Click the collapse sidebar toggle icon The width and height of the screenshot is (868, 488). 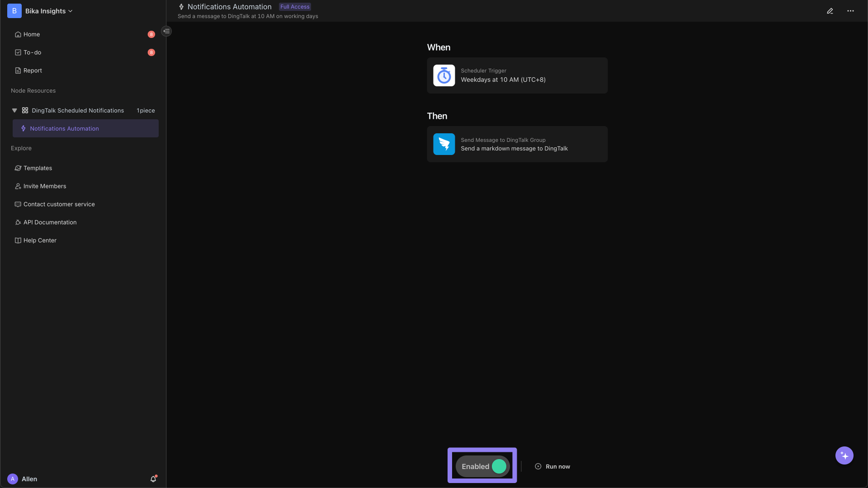tap(166, 31)
